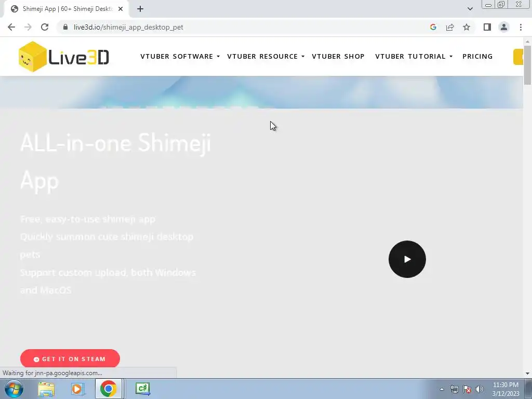Reload the page with the refresh icon

[45, 27]
